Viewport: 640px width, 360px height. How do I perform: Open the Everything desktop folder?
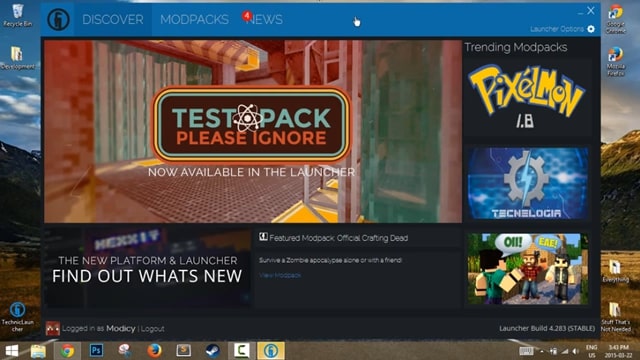coord(615,272)
